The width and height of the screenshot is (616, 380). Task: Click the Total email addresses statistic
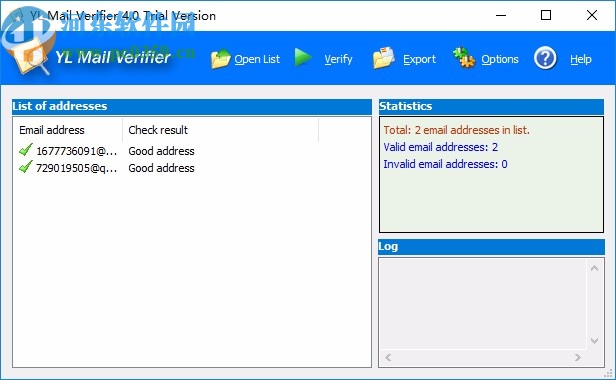pos(456,130)
